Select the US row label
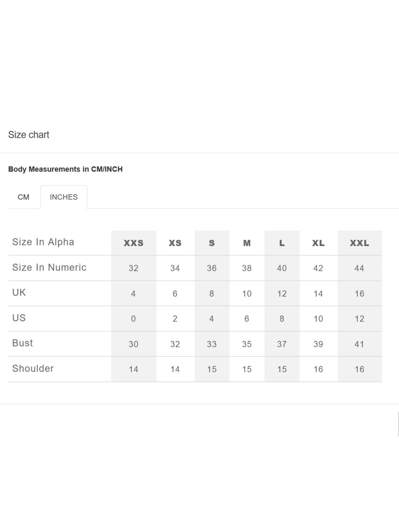 tap(19, 318)
